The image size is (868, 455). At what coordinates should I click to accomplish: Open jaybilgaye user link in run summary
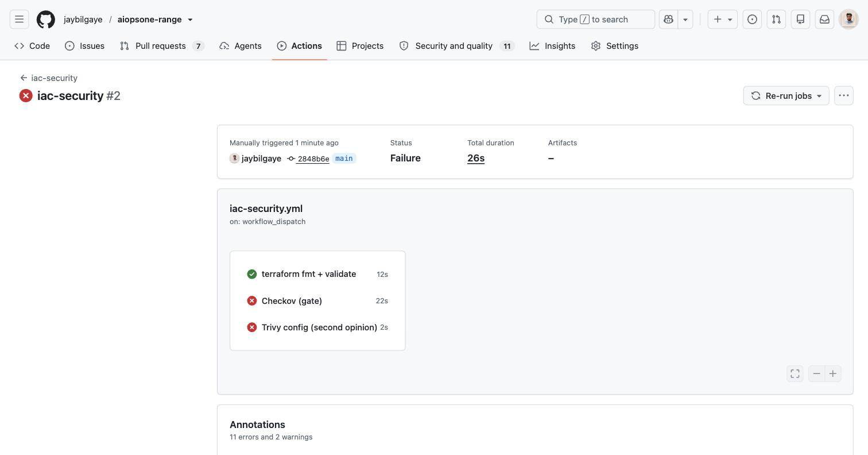[x=261, y=159]
